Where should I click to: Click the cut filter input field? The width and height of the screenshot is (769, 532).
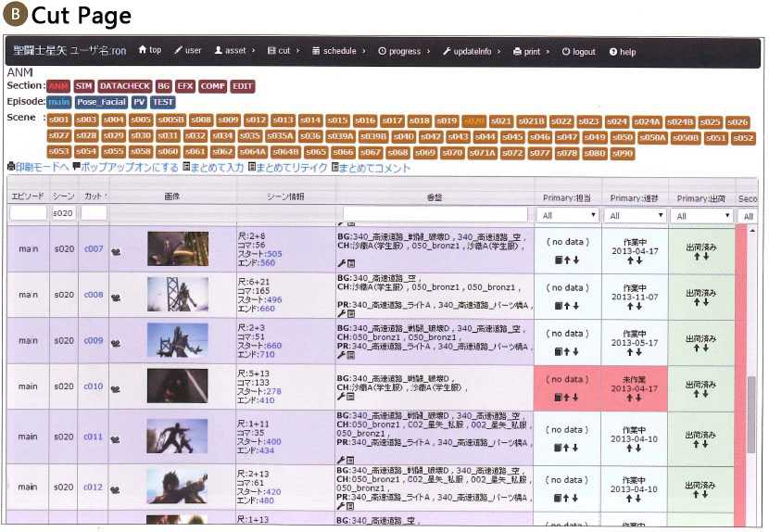coord(94,213)
